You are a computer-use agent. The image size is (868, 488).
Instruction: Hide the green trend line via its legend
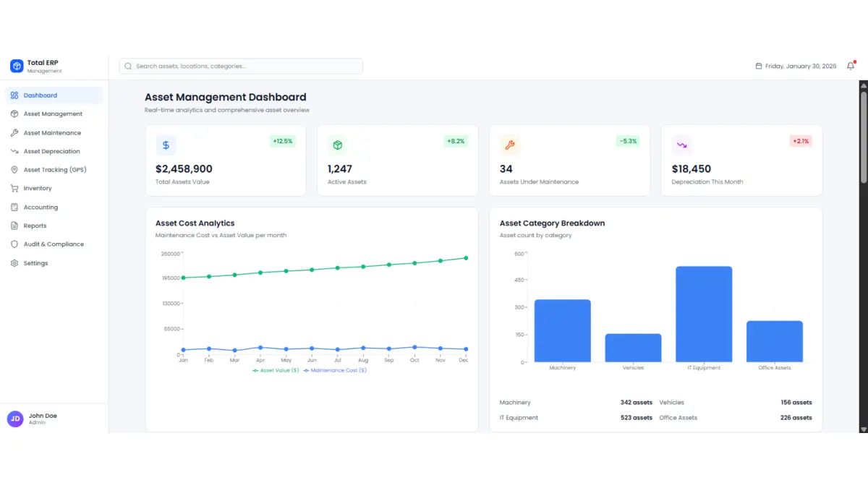pyautogui.click(x=275, y=370)
